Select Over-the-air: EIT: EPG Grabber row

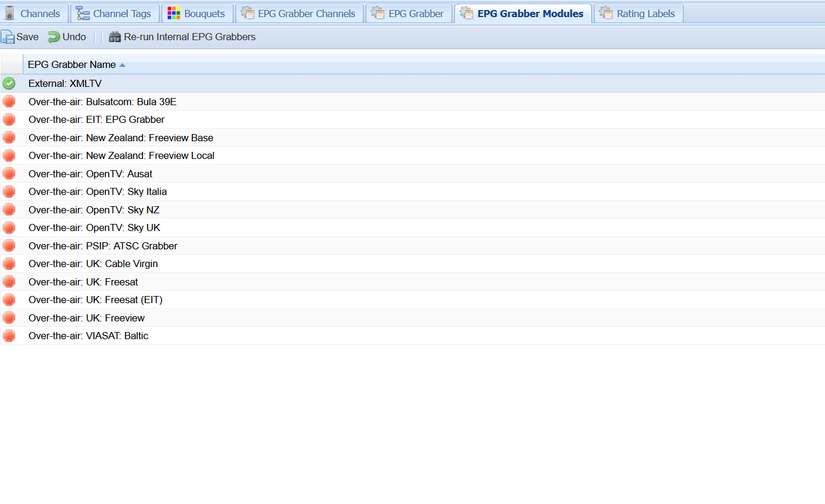pos(413,119)
